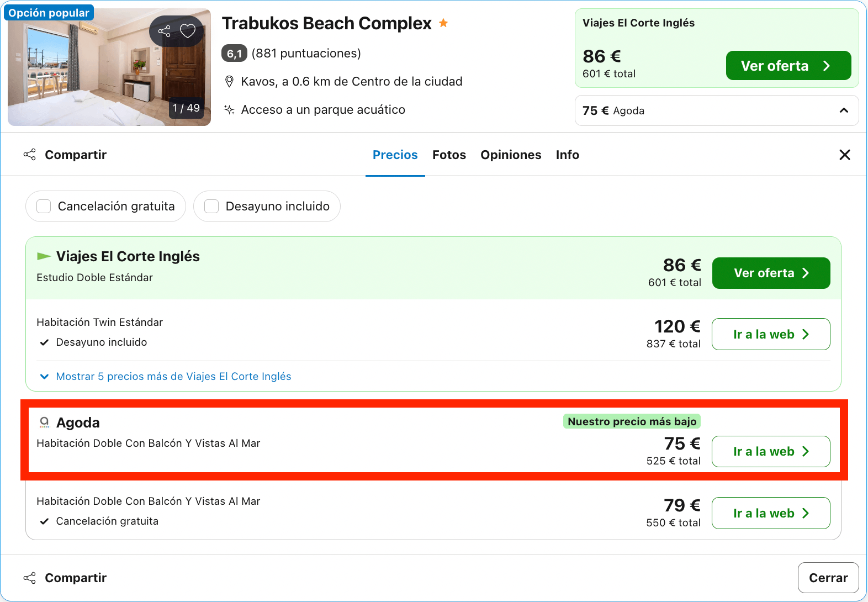Click the checkmark beside Desayuno incluido in 120 € row
The image size is (868, 602).
click(x=44, y=342)
